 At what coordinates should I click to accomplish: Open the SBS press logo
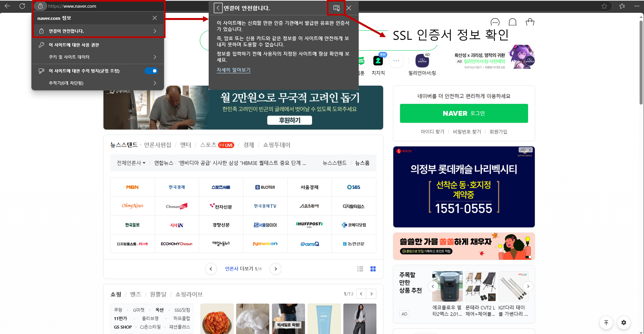354,187
